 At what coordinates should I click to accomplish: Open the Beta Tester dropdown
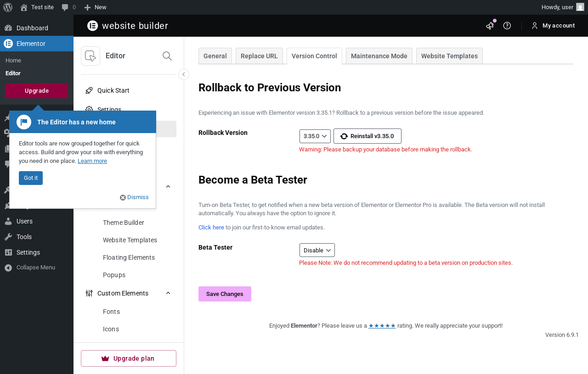pyautogui.click(x=317, y=250)
